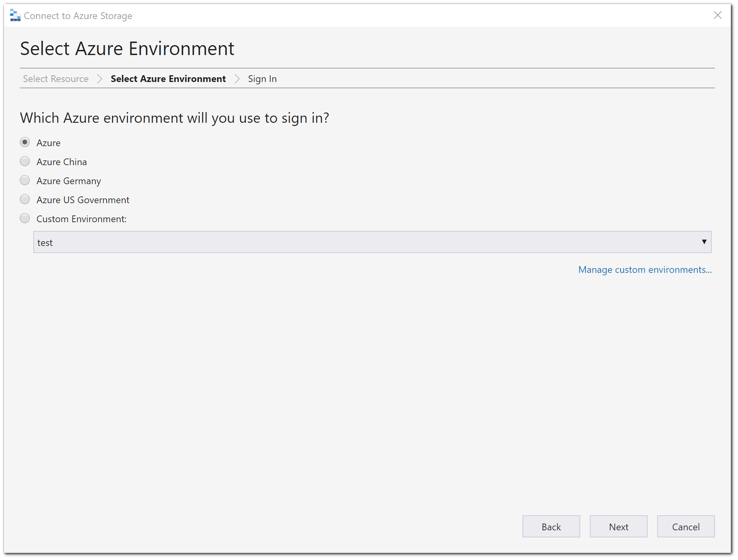This screenshot has width=738, height=560.
Task: Click the Back button
Action: click(x=551, y=527)
